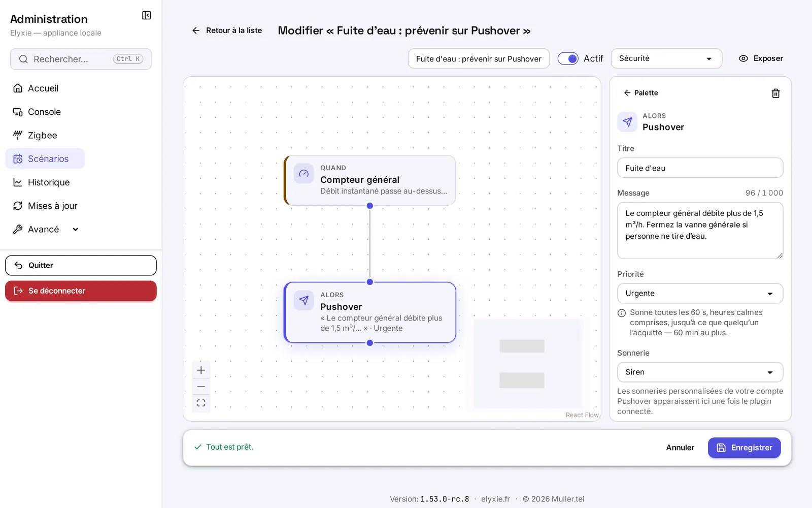Open the Mises à jour page

pyautogui.click(x=45, y=206)
